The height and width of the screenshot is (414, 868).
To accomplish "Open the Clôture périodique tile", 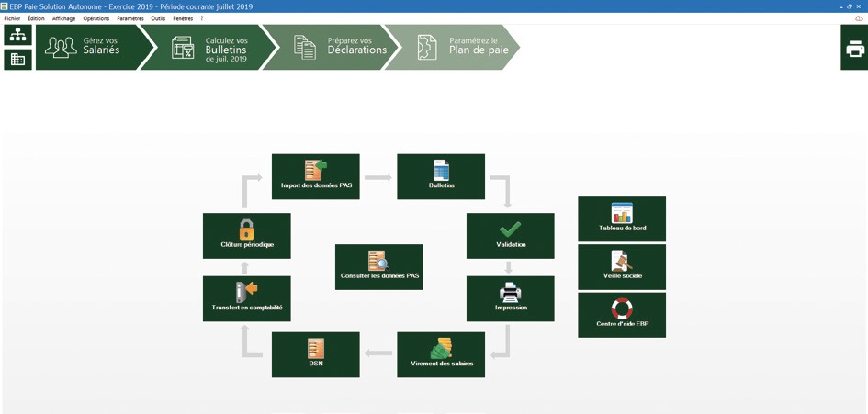I will click(247, 236).
